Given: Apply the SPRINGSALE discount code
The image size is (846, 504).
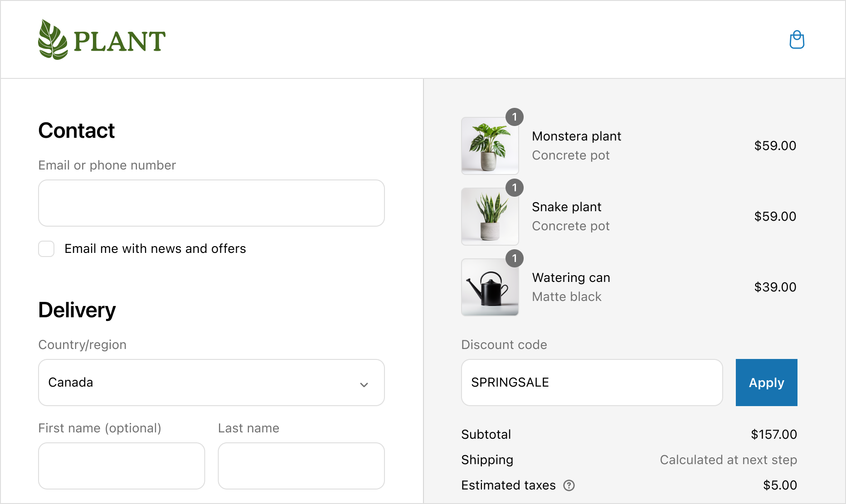Looking at the screenshot, I should (766, 383).
